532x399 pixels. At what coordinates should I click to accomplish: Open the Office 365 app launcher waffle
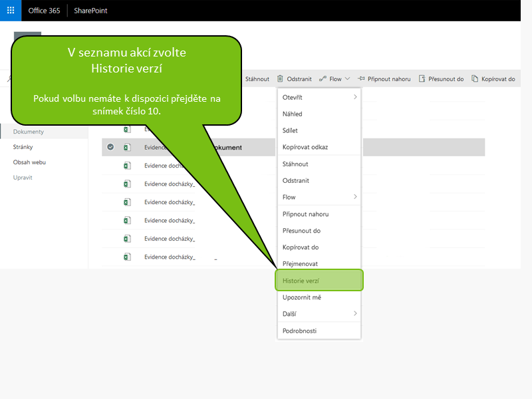[x=11, y=11]
